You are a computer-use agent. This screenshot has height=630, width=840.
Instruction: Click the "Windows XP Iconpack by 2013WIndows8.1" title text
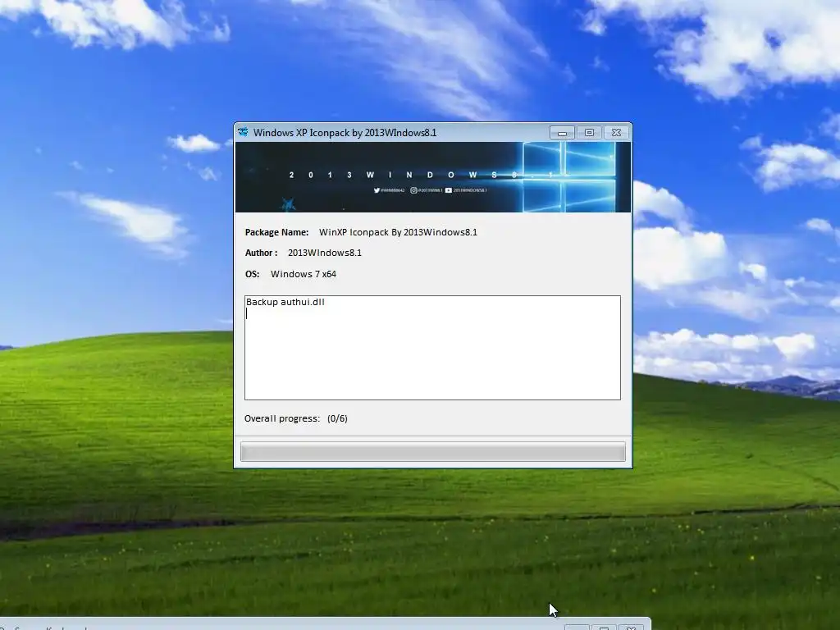[x=345, y=132]
